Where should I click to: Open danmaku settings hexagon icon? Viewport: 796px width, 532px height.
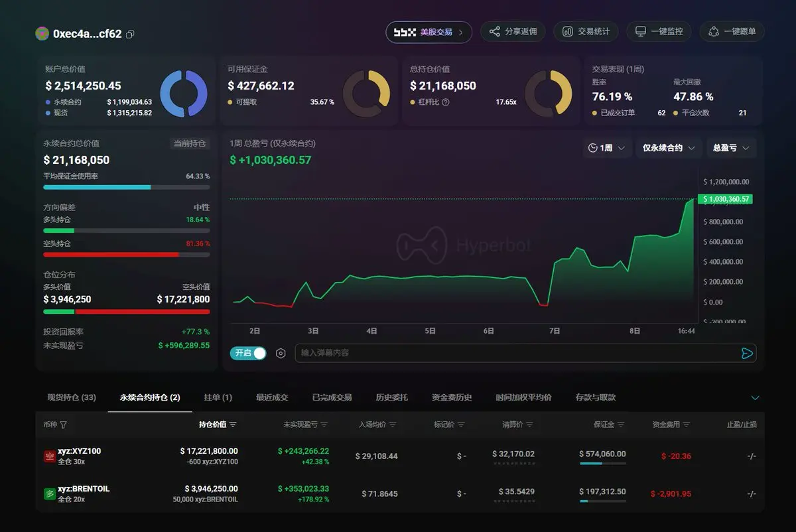pyautogui.click(x=281, y=353)
